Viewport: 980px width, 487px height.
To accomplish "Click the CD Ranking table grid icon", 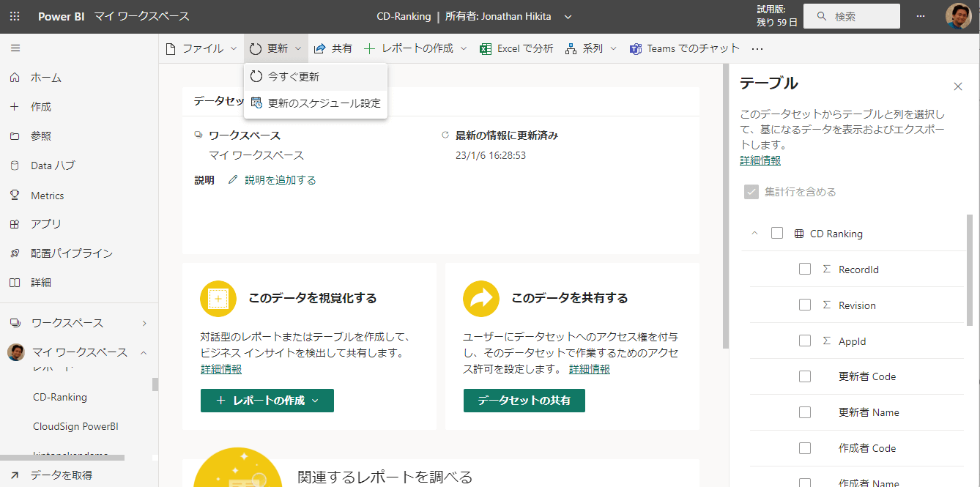I will [x=798, y=234].
